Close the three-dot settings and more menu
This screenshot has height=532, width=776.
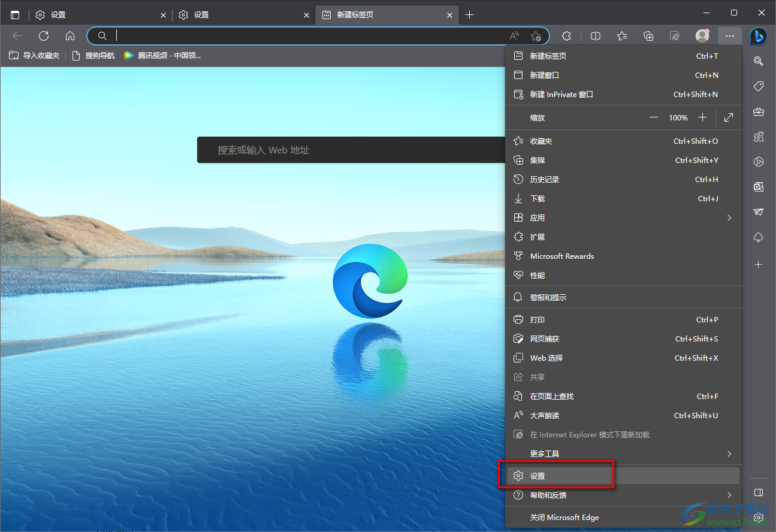point(729,36)
